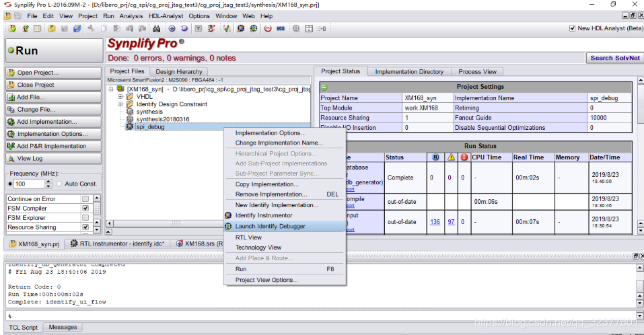Click the binoculars find toolbar icon
Screen dimensions: 644x335
coord(157,28)
